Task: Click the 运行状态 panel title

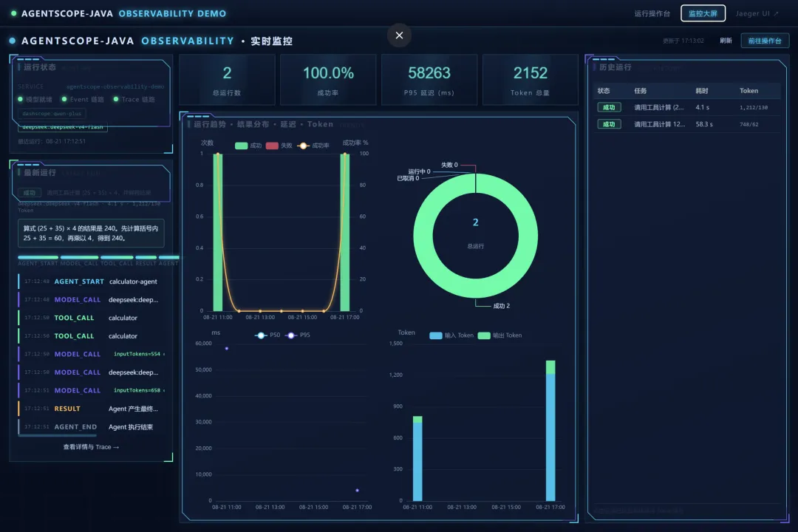Action: (39, 67)
